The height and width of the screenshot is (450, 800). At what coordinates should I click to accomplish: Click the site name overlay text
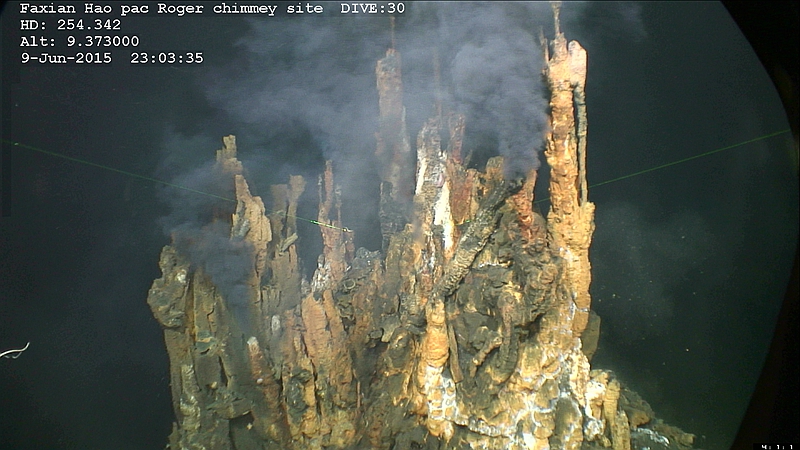click(171, 9)
